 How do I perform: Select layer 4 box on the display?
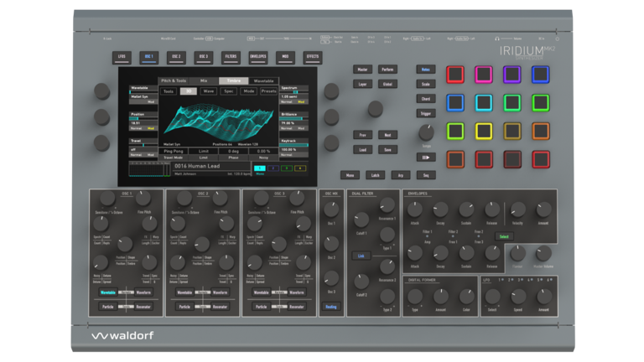[300, 168]
